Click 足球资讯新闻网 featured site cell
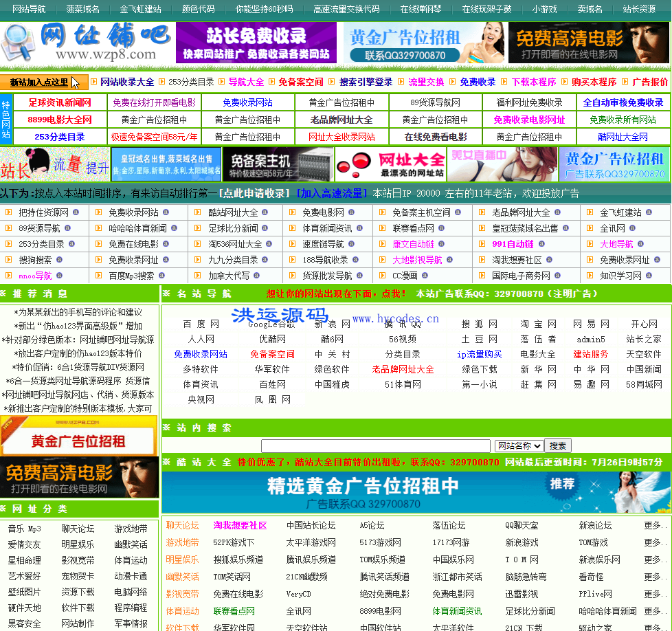672x631 pixels. click(x=60, y=102)
